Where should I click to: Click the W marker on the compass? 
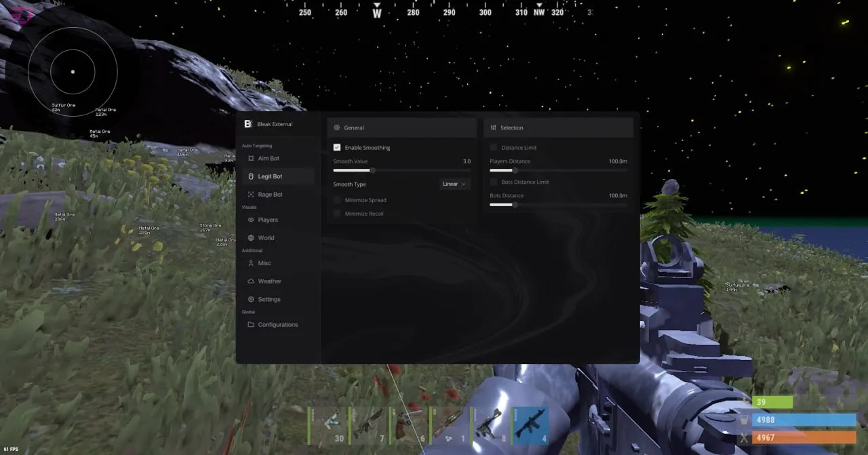377,12
